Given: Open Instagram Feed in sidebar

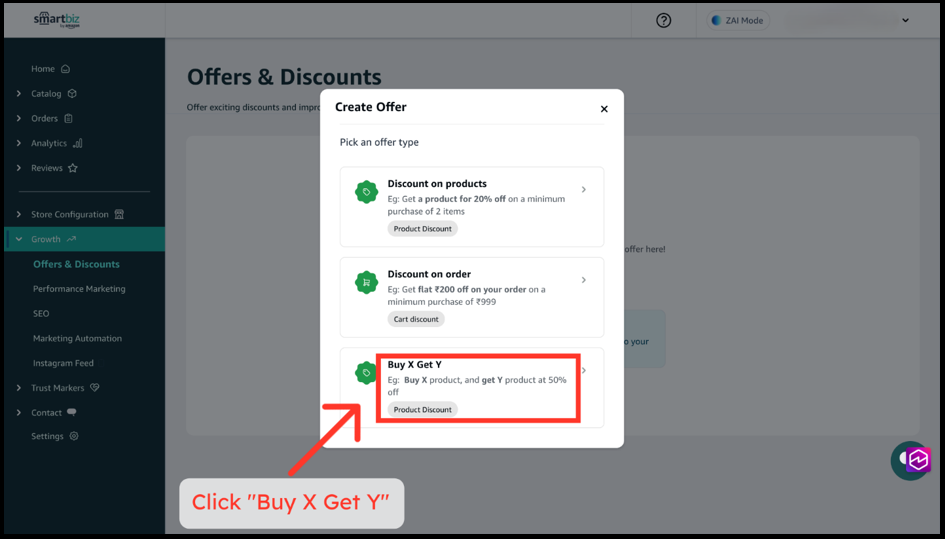Looking at the screenshot, I should tap(63, 363).
